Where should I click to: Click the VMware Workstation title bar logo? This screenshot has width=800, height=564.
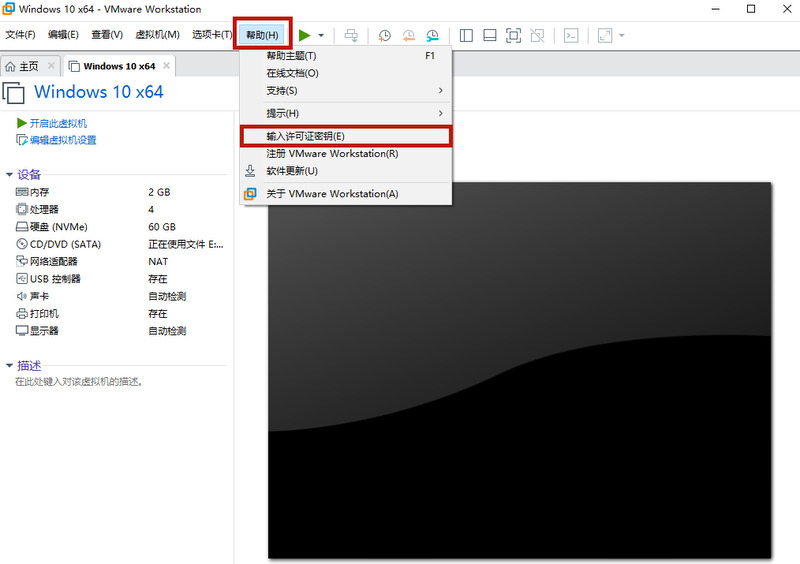pyautogui.click(x=9, y=9)
